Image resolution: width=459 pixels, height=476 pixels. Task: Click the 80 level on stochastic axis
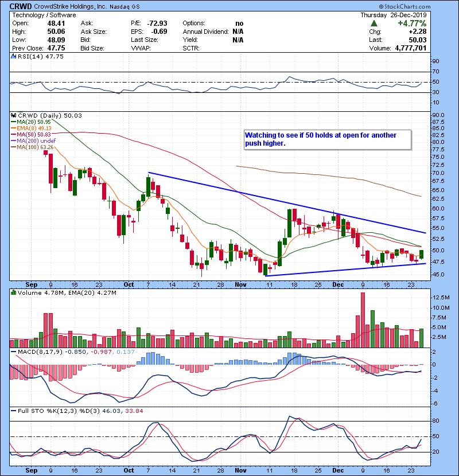435,421
